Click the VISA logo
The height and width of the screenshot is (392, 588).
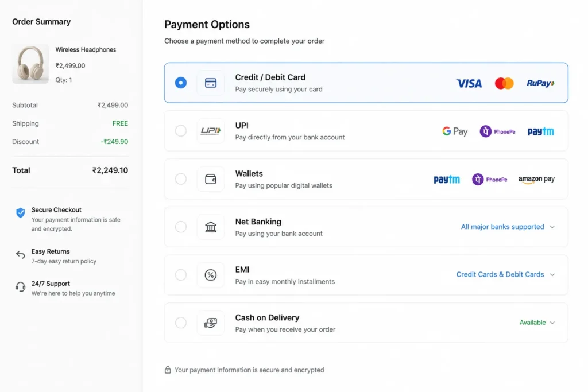click(x=469, y=83)
